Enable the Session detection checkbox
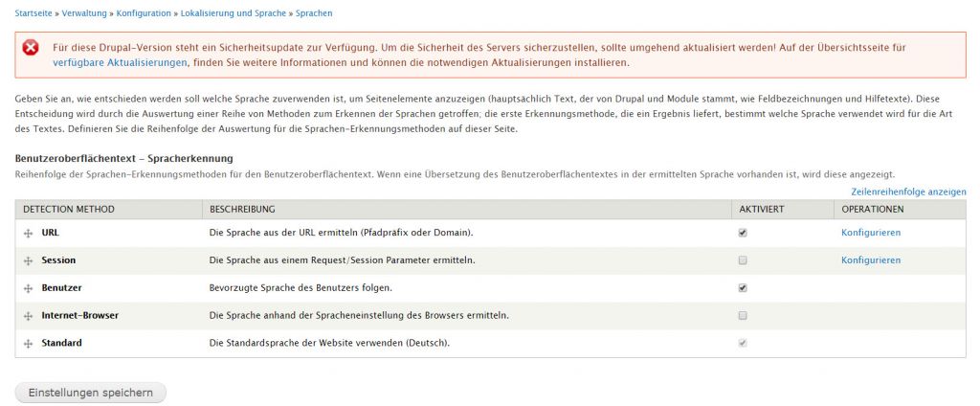980x406 pixels. (x=743, y=260)
